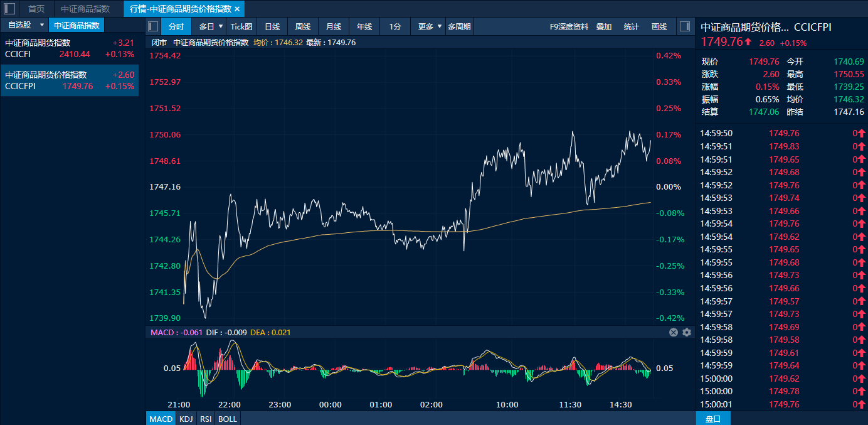Expand the 更多 periods dropdown

[x=440, y=26]
